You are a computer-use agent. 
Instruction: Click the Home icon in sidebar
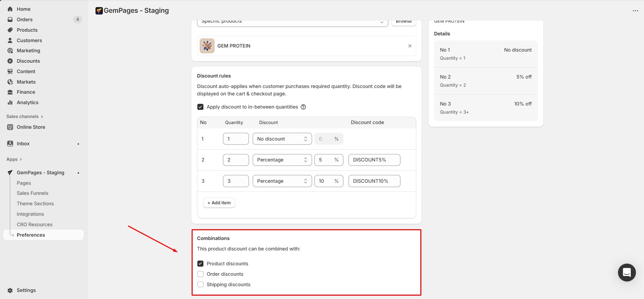click(10, 9)
